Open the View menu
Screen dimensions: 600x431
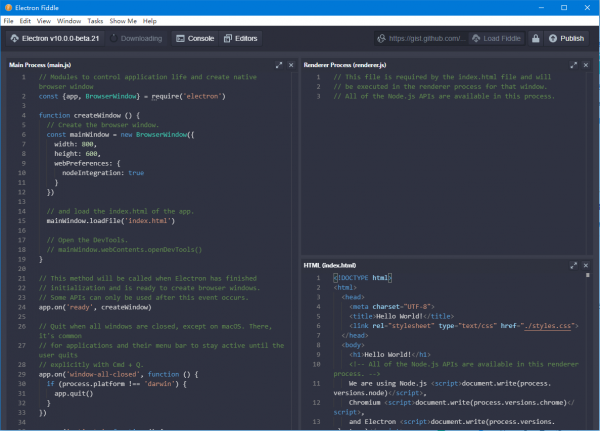(x=44, y=21)
